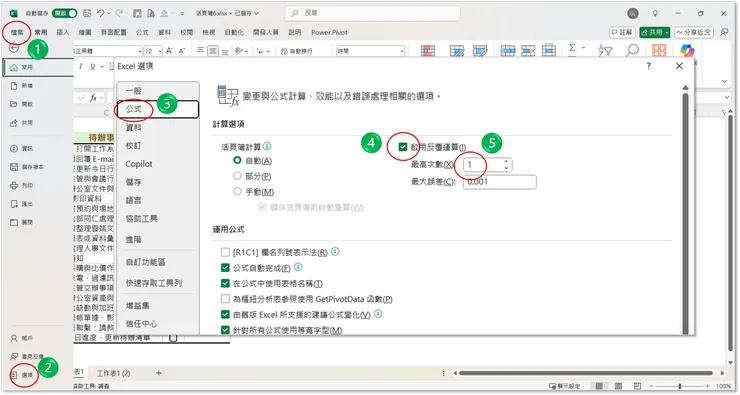The height and width of the screenshot is (395, 740).
Task: Switch to the 頁面配置 ribbon tab
Action: pos(113,32)
